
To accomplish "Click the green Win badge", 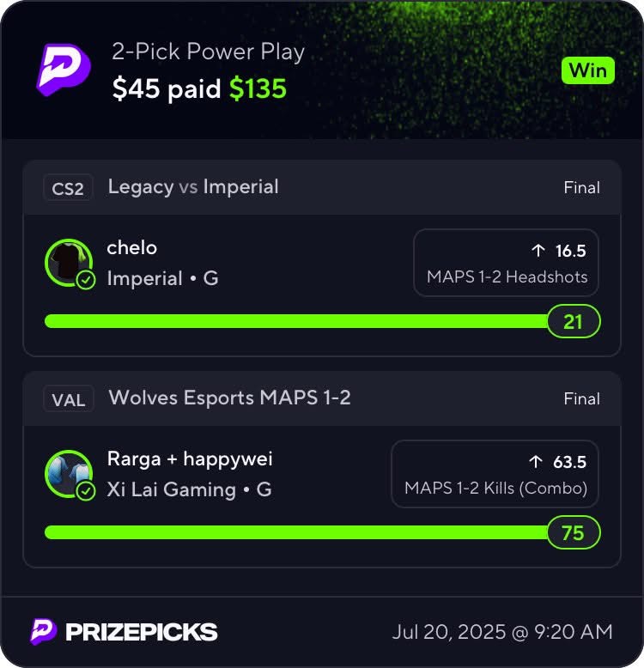I will pos(588,70).
